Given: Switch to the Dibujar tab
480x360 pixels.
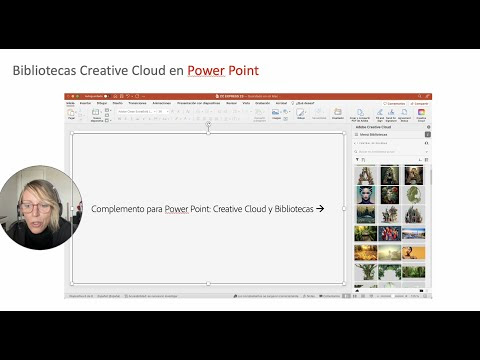Looking at the screenshot, I should pos(102,103).
